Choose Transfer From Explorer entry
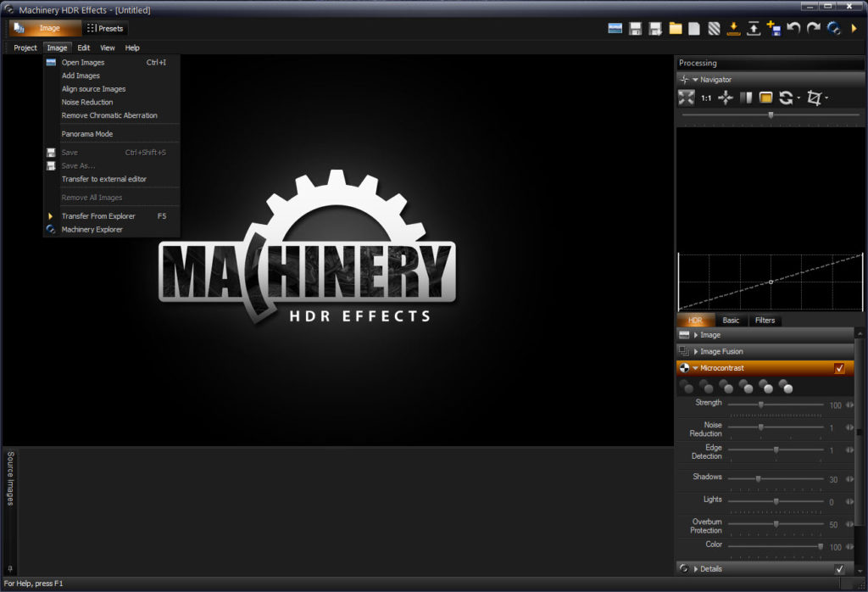Viewport: 868px width, 592px height. (112, 216)
